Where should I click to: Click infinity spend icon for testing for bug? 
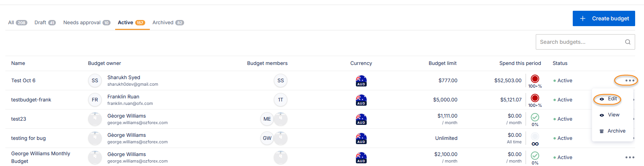point(535,144)
